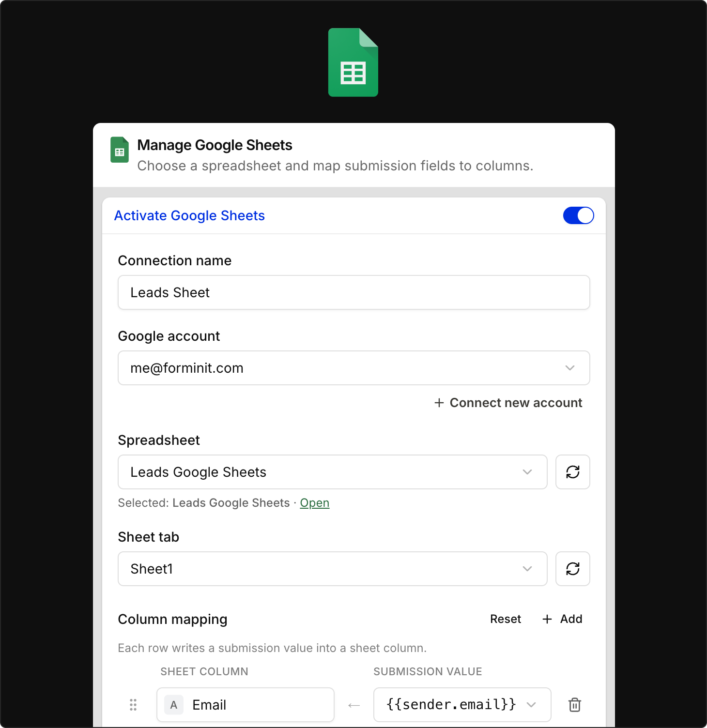Viewport: 707px width, 728px height.
Task: Click the Activate Google Sheets label
Action: coord(189,215)
